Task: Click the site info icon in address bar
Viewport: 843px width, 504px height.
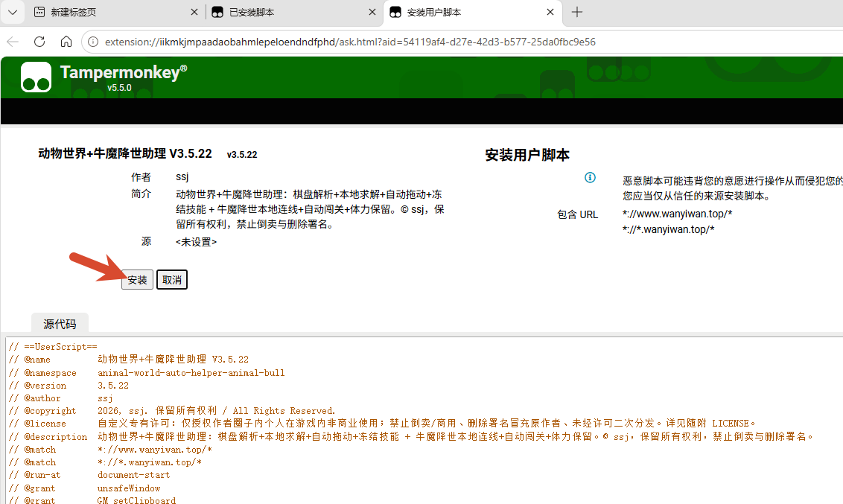Action: 93,42
